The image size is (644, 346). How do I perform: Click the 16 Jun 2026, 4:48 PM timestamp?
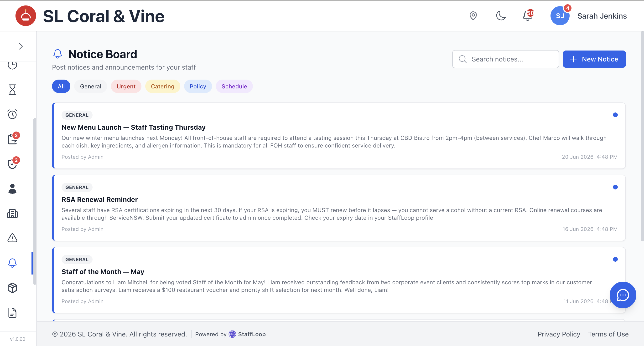[x=590, y=229]
